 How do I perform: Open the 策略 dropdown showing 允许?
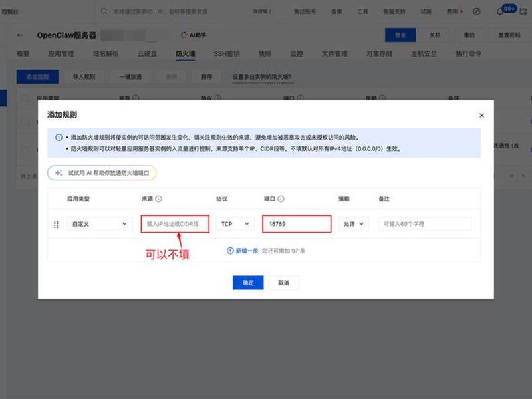353,224
